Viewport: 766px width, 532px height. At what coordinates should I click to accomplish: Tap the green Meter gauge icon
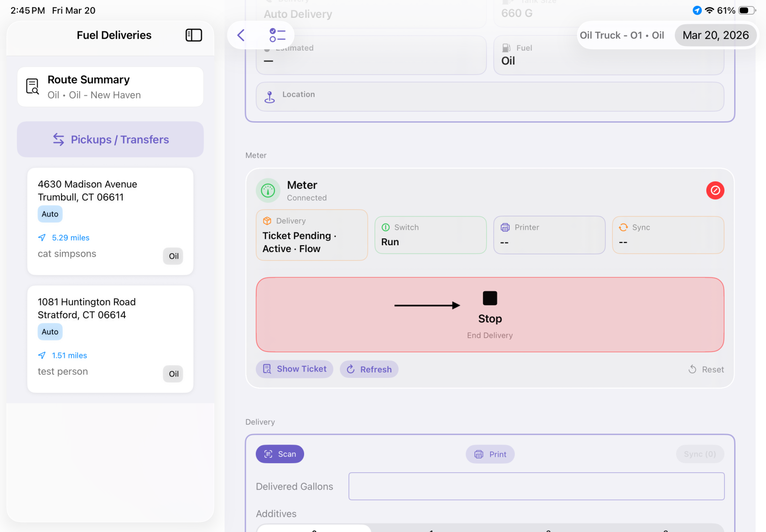(x=268, y=191)
